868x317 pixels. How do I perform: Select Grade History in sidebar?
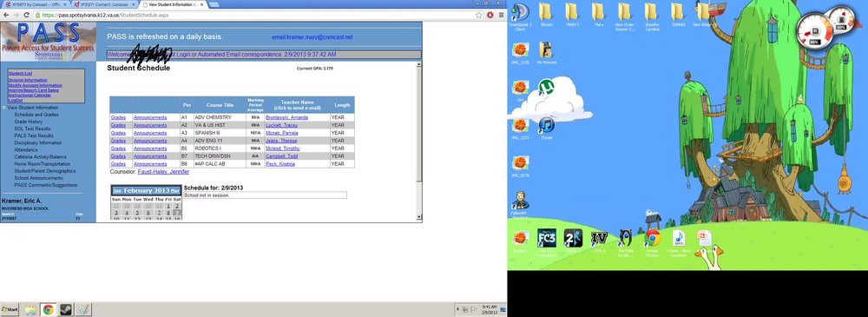click(x=29, y=122)
